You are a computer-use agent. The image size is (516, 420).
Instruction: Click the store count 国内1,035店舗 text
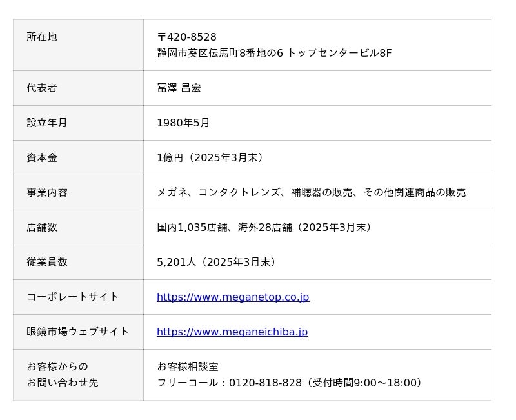(x=192, y=227)
